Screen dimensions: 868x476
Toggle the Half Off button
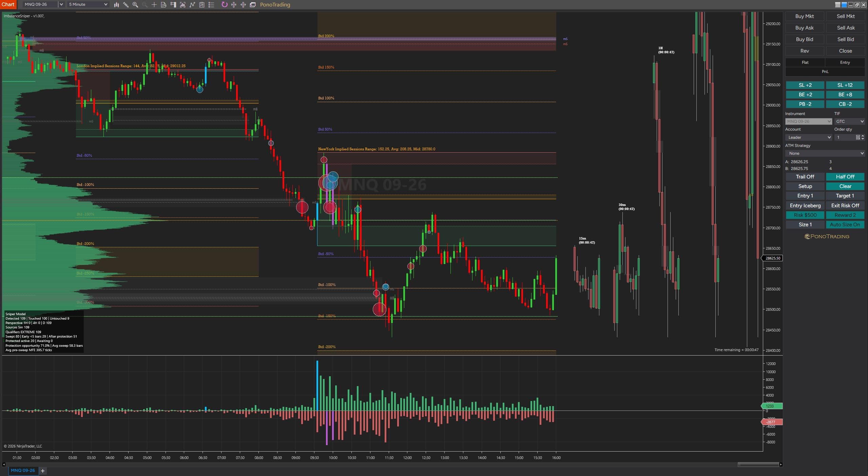coord(845,177)
